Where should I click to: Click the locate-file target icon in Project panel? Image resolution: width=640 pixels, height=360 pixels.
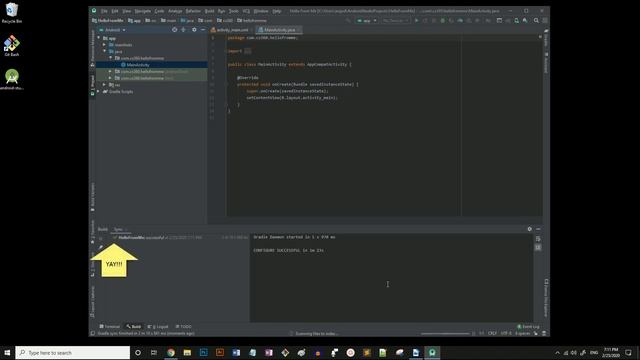(175, 30)
